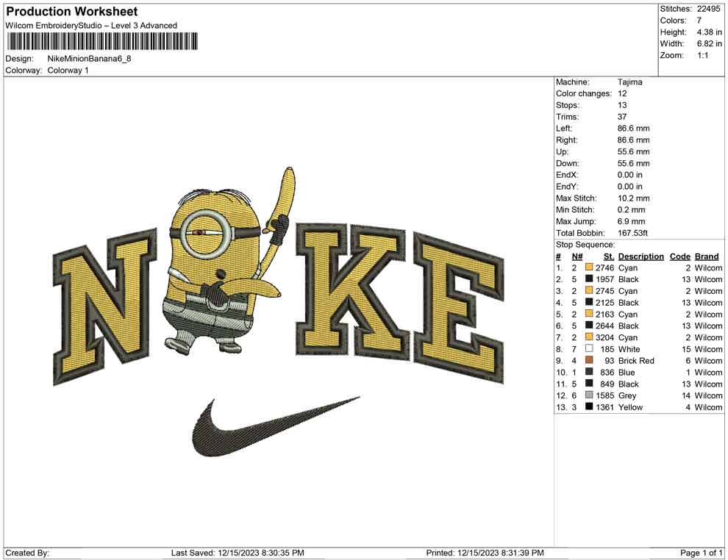This screenshot has height=560, width=728.
Task: Click the 'Printed: 12/15/2023 8:31:39 PM' text
Action: pyautogui.click(x=485, y=553)
